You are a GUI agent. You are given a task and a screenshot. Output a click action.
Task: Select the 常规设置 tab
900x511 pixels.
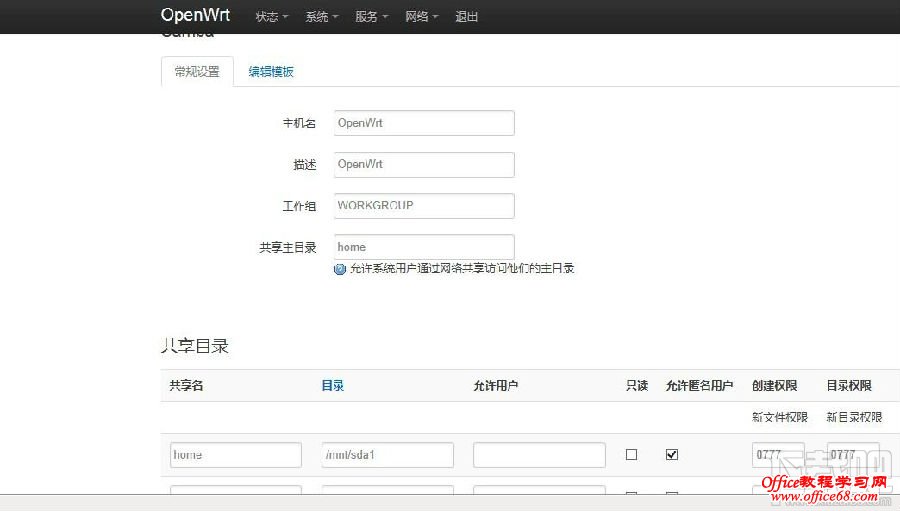click(197, 72)
